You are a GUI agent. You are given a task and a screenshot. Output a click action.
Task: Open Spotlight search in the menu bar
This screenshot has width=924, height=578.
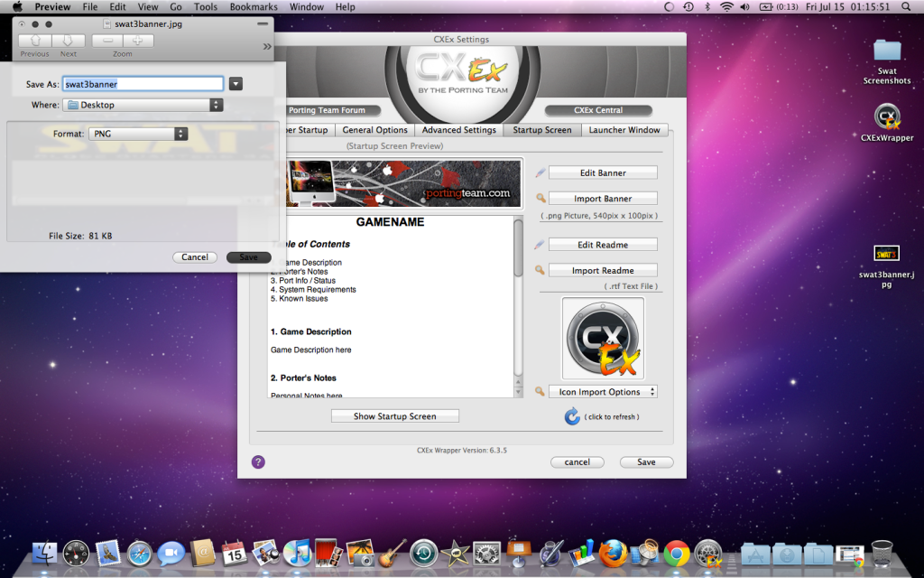click(906, 7)
